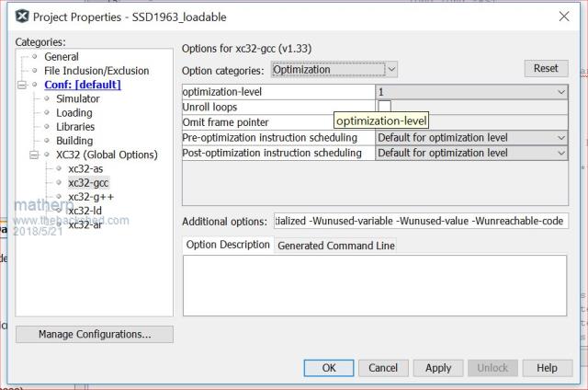Viewport: 588px width, 390px height.
Task: Click the Cancel button
Action: (383, 368)
